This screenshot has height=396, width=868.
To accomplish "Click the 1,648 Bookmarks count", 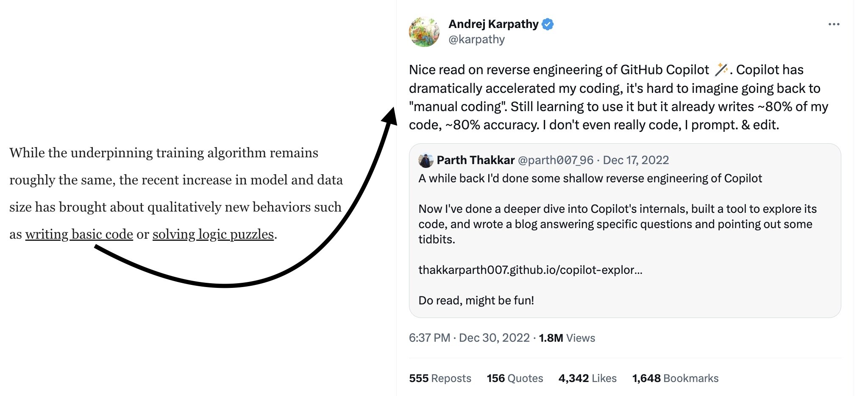I will click(x=675, y=378).
